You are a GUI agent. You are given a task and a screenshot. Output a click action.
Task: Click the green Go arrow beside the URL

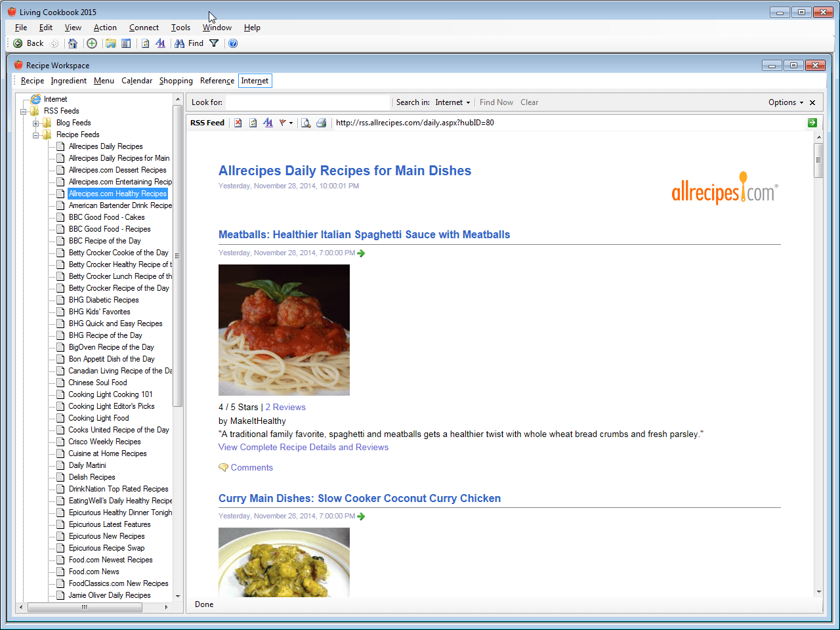812,123
